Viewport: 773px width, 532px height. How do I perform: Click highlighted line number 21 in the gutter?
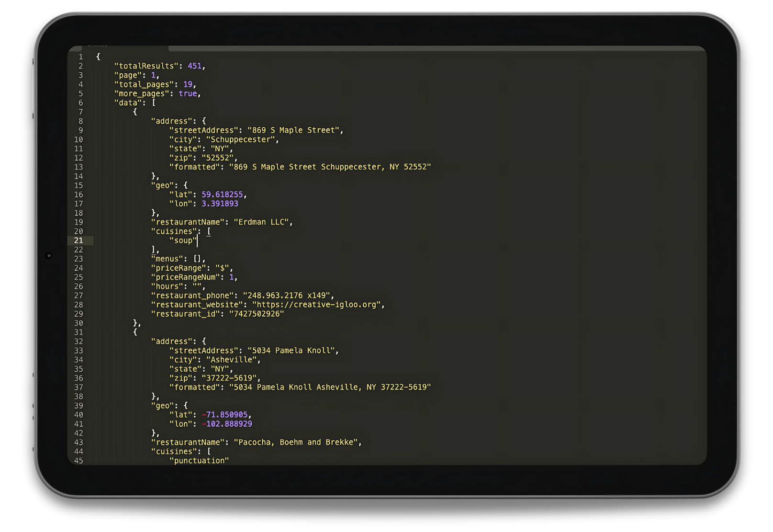tap(78, 240)
